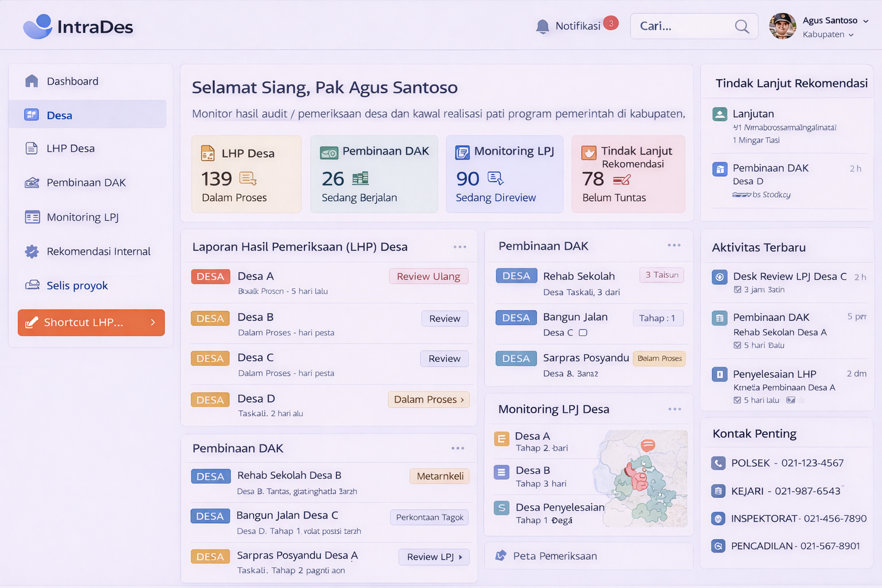This screenshot has width=882, height=588.
Task: Expand the Agus Santoso account dropdown
Action: (x=865, y=21)
